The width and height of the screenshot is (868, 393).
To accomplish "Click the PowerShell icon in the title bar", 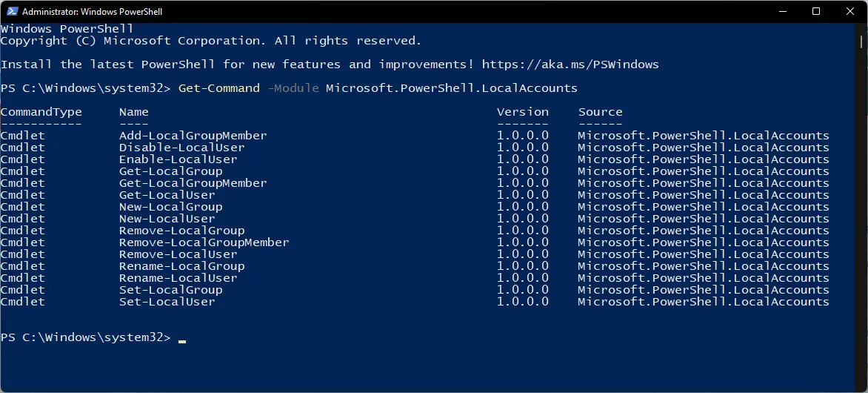I will [12, 11].
